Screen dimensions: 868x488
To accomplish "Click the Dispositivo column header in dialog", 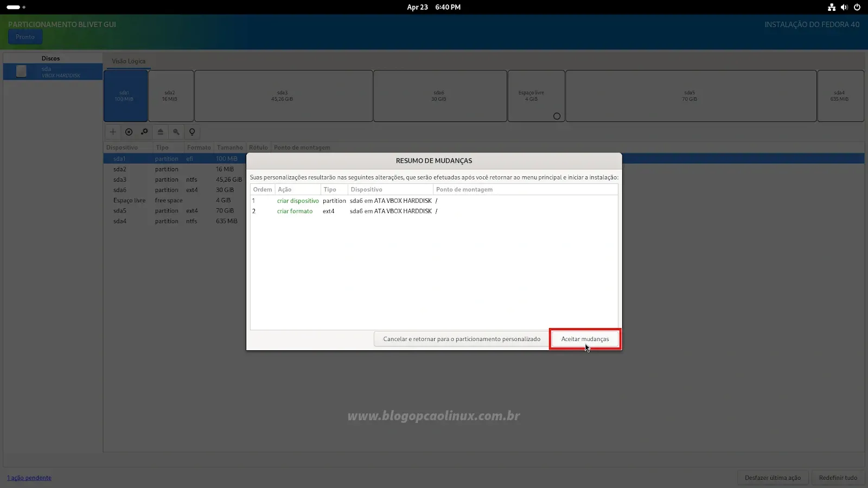I will [x=391, y=189].
